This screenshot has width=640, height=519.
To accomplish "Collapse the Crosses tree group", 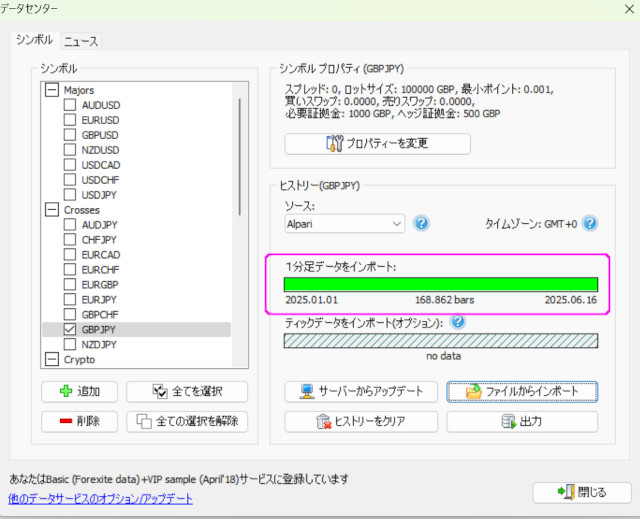I will tap(52, 210).
